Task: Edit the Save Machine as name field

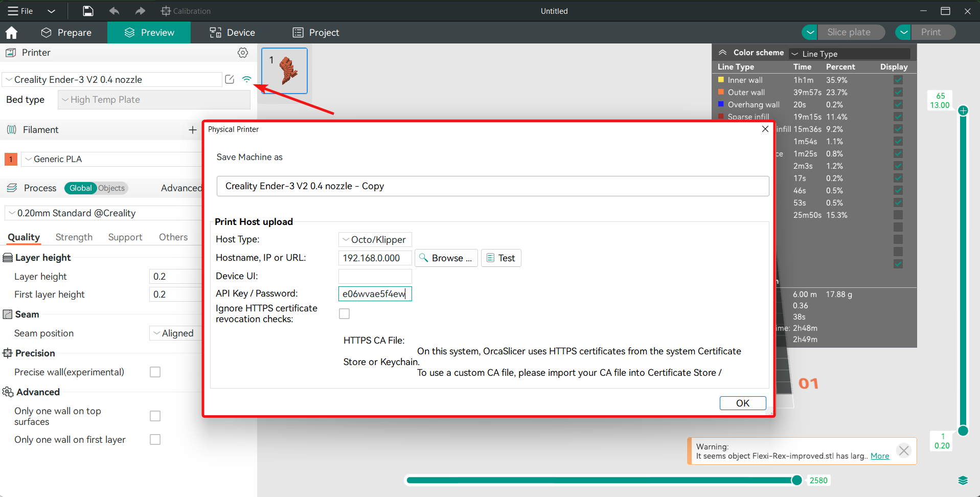Action: pos(493,186)
